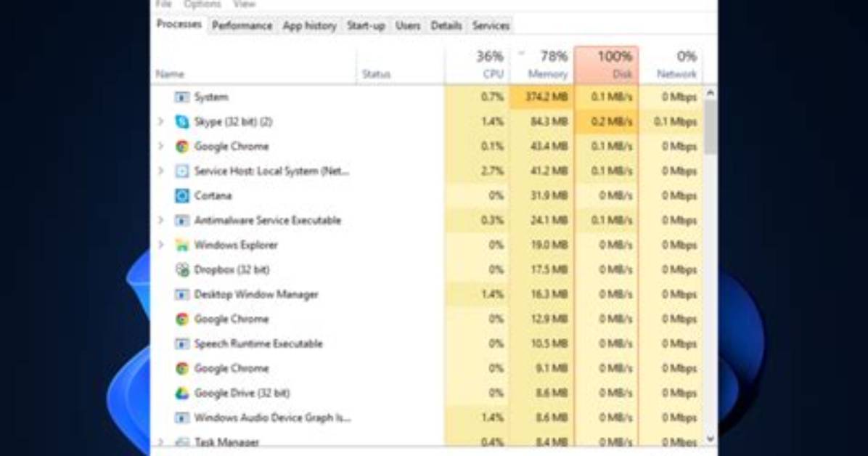Click the 374.2 MB memory value
868x456 pixels.
point(546,97)
